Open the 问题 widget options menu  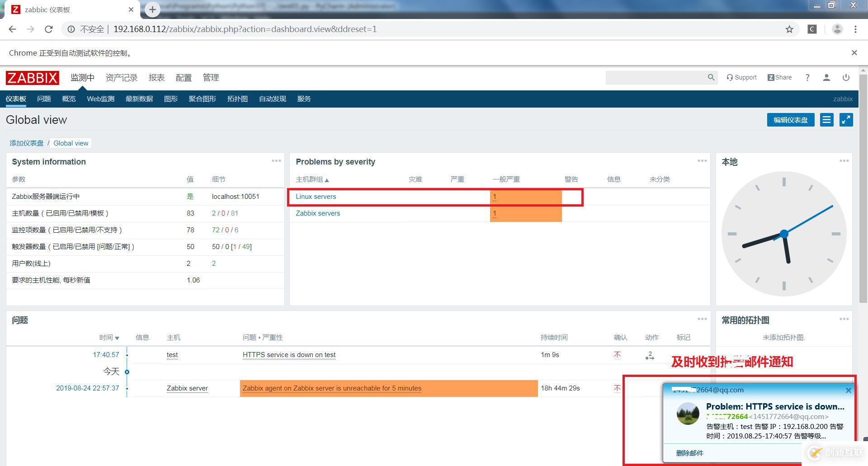coord(702,319)
